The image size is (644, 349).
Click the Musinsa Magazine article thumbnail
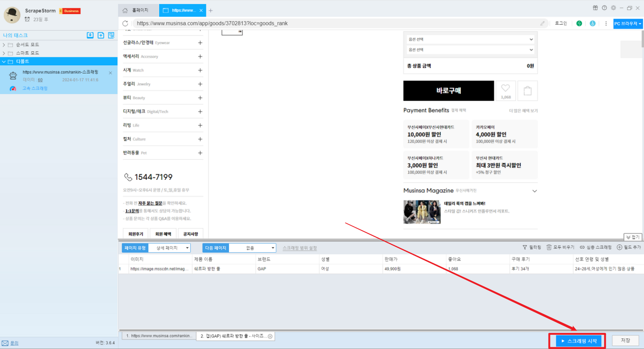click(x=422, y=212)
